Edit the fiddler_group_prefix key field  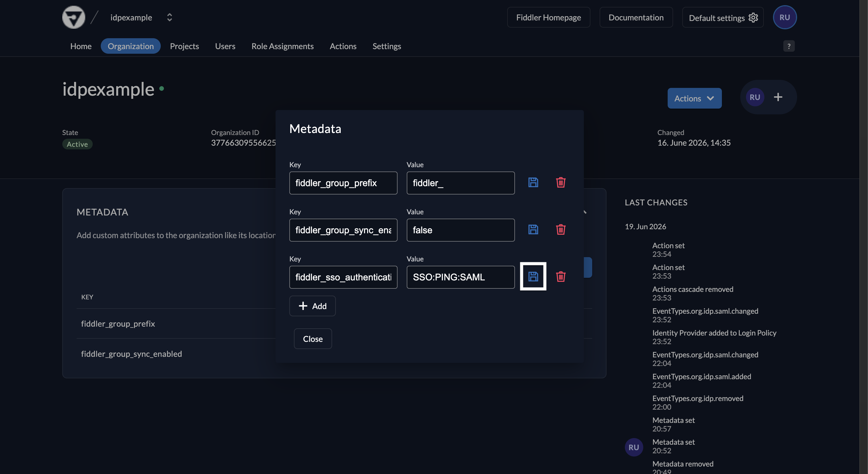343,183
